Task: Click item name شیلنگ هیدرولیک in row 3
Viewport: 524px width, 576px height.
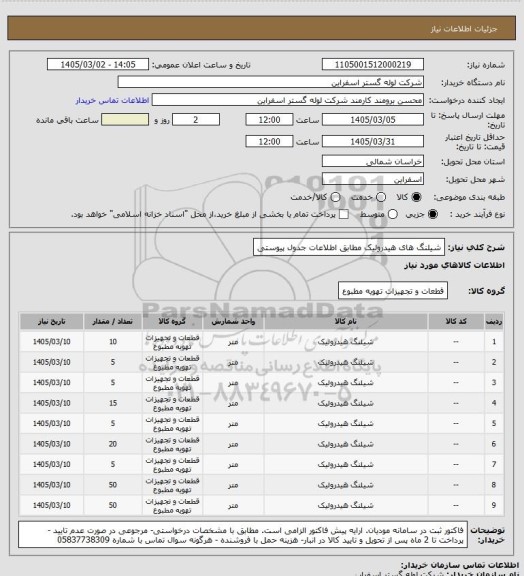Action: 345,383
